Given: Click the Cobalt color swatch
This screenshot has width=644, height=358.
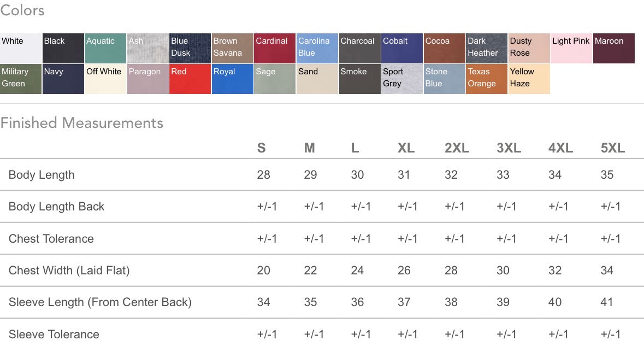Looking at the screenshot, I should 402,48.
